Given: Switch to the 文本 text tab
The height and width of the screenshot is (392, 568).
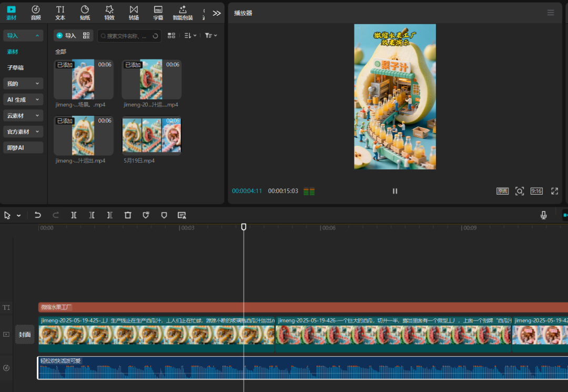Looking at the screenshot, I should click(60, 13).
